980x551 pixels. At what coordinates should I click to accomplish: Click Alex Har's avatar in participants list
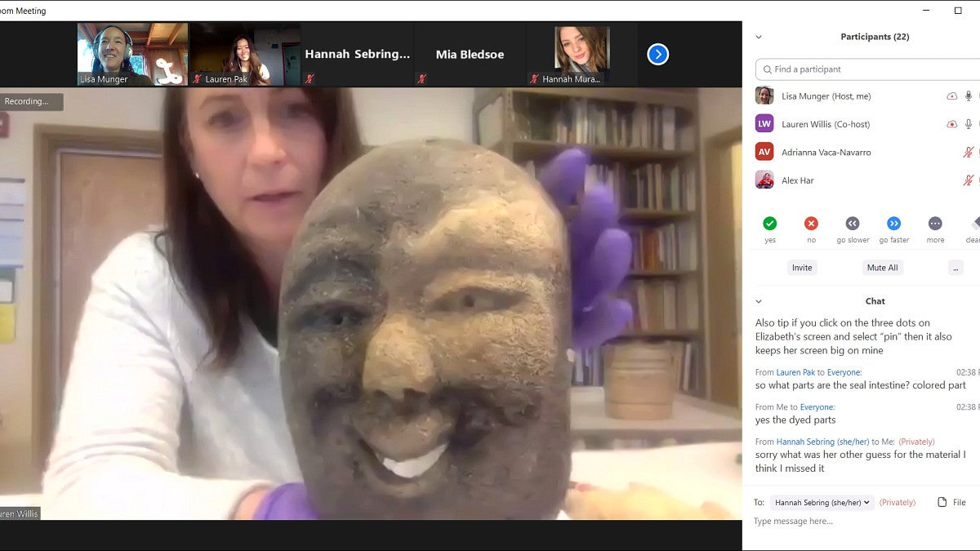[x=764, y=180]
